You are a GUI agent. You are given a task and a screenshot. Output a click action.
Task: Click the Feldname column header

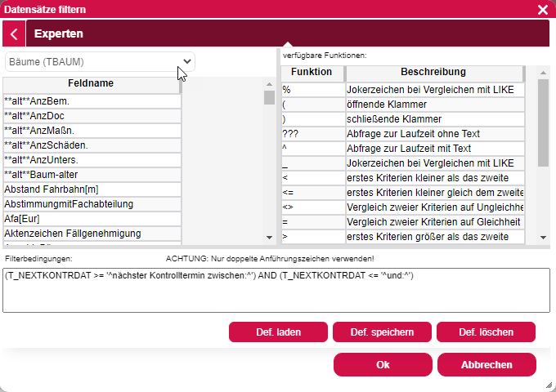pos(91,84)
